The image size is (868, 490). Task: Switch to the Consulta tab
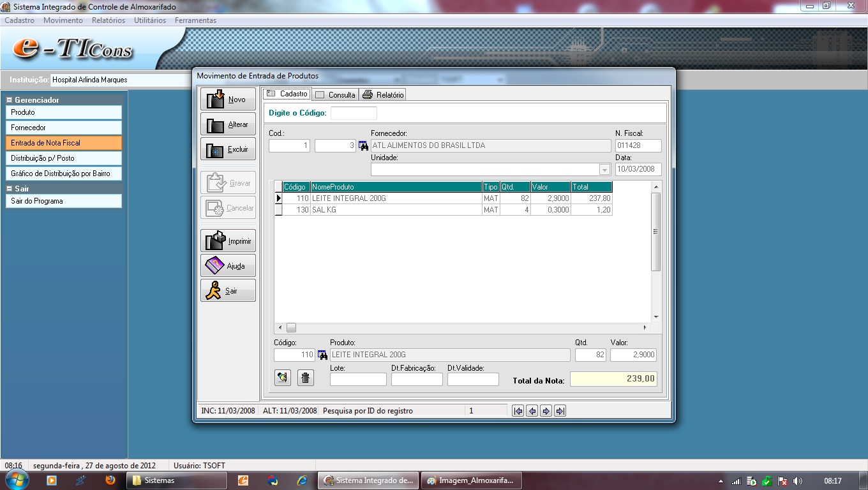click(x=335, y=94)
